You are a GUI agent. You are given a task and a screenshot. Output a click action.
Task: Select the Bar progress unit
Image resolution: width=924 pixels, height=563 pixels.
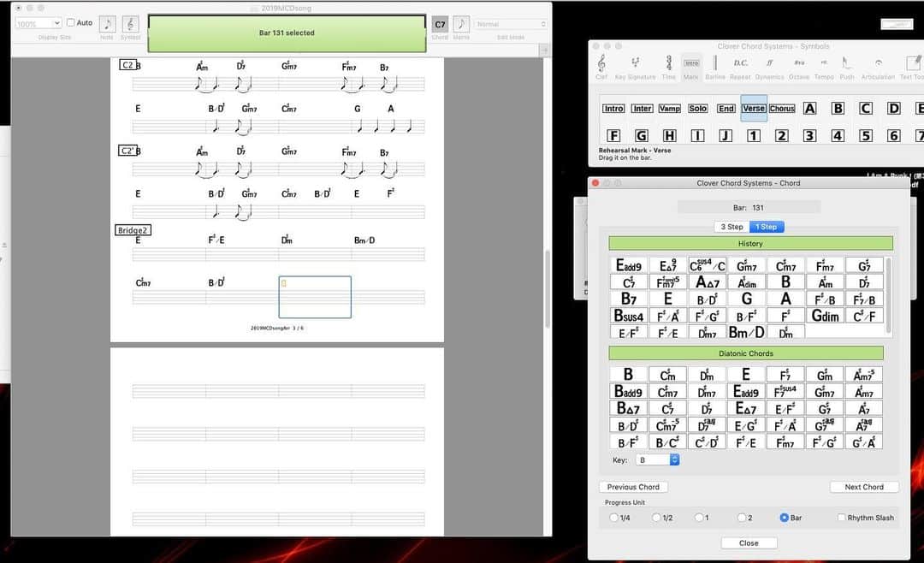pyautogui.click(x=784, y=518)
